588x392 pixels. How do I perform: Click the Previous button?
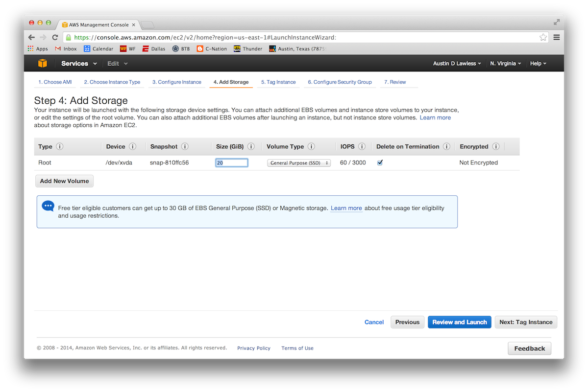tap(407, 322)
